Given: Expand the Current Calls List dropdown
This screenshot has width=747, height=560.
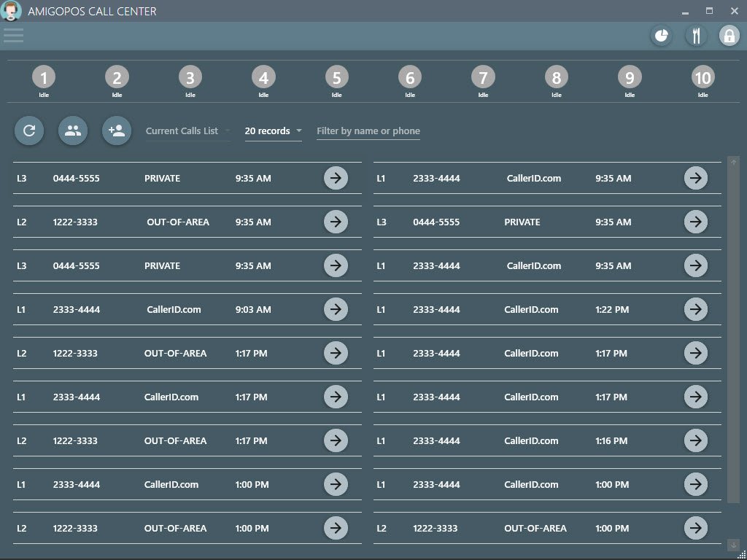Looking at the screenshot, I should 187,131.
